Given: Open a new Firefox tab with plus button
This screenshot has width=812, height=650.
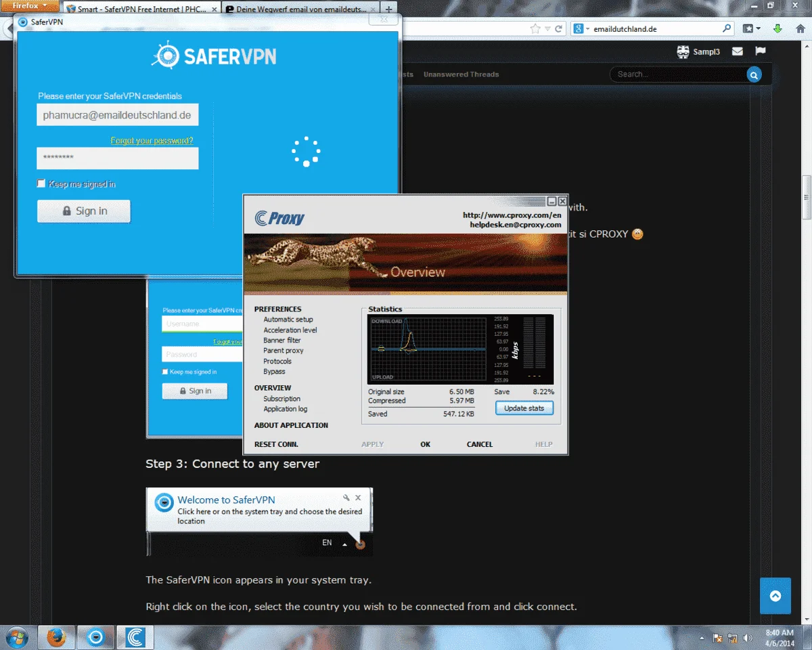Looking at the screenshot, I should [x=388, y=9].
